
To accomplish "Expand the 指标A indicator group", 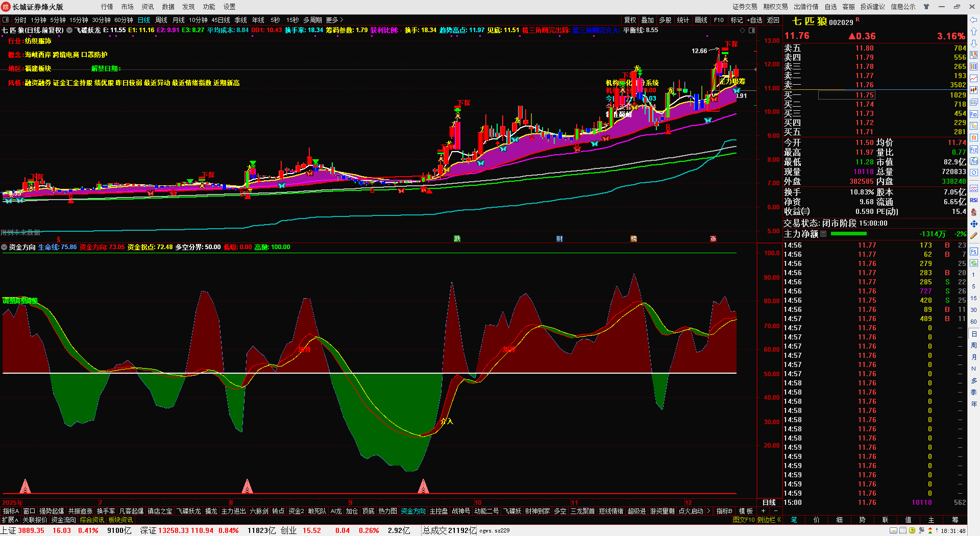I will point(11,511).
